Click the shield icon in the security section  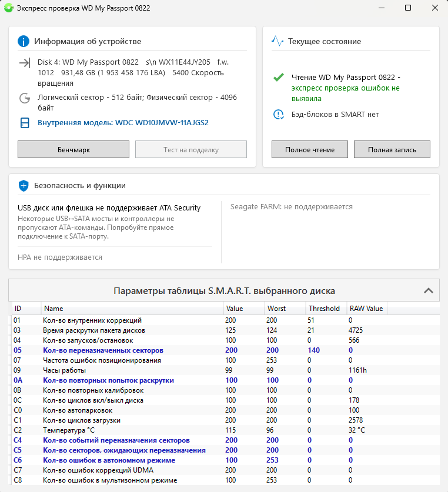click(24, 186)
